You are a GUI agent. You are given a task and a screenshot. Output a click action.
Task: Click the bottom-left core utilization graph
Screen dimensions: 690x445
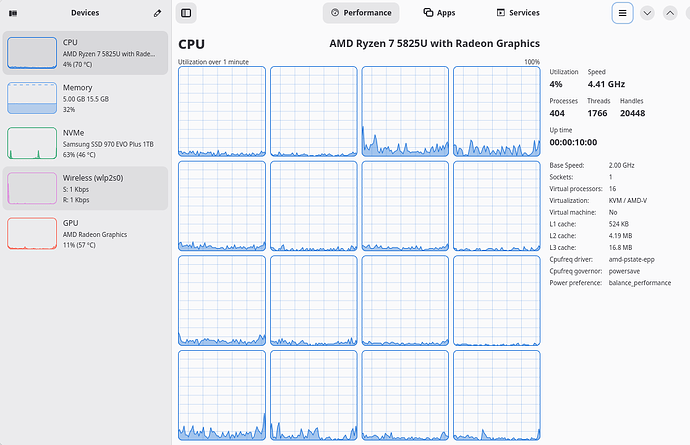point(222,395)
